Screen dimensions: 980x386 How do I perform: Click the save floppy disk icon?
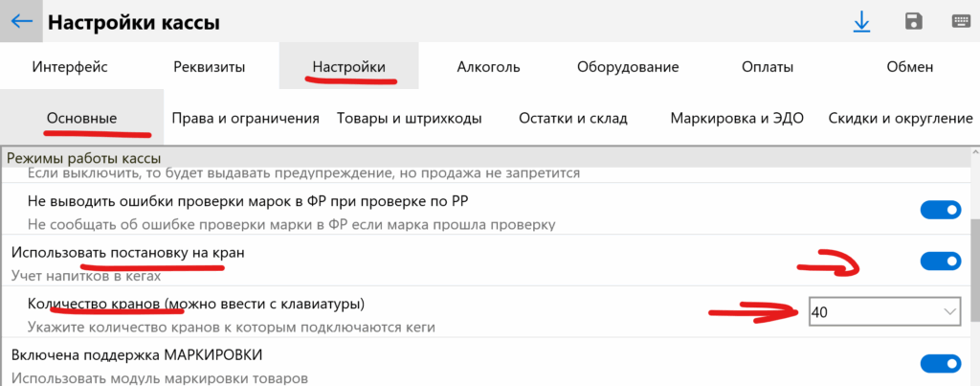(913, 22)
